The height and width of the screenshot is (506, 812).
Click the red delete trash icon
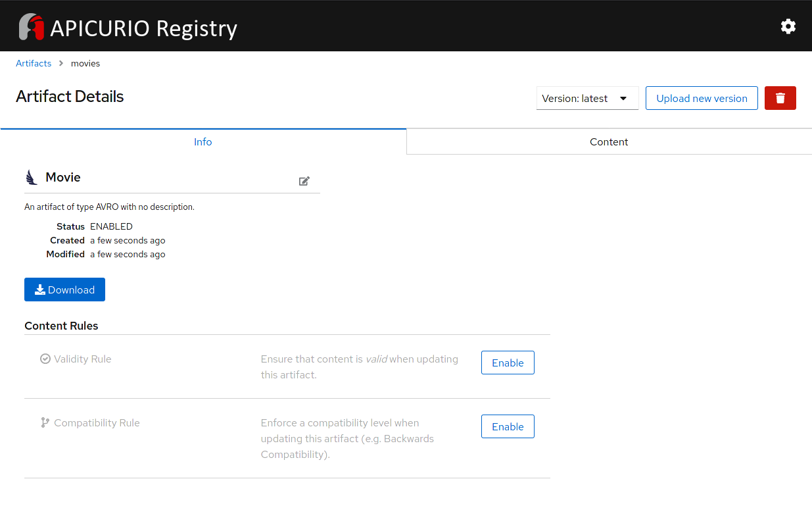(x=780, y=97)
